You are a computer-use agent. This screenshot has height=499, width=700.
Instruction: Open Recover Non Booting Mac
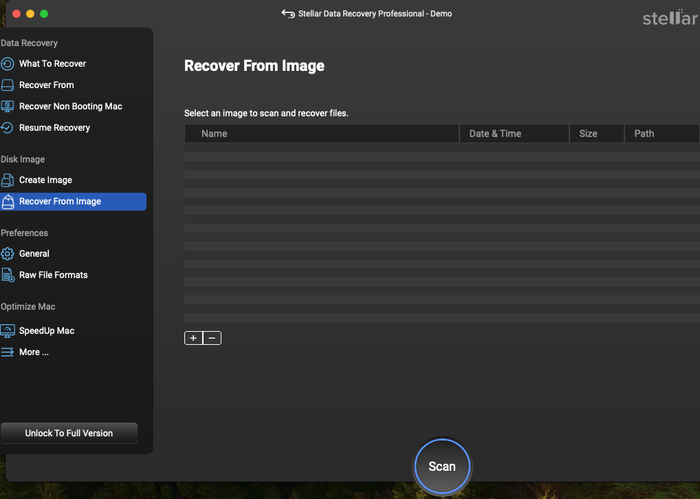[x=71, y=106]
